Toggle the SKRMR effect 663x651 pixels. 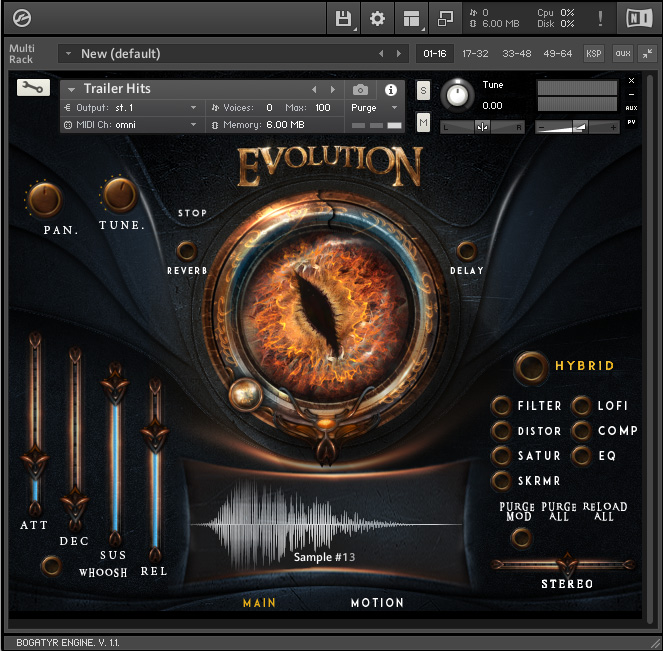(501, 481)
